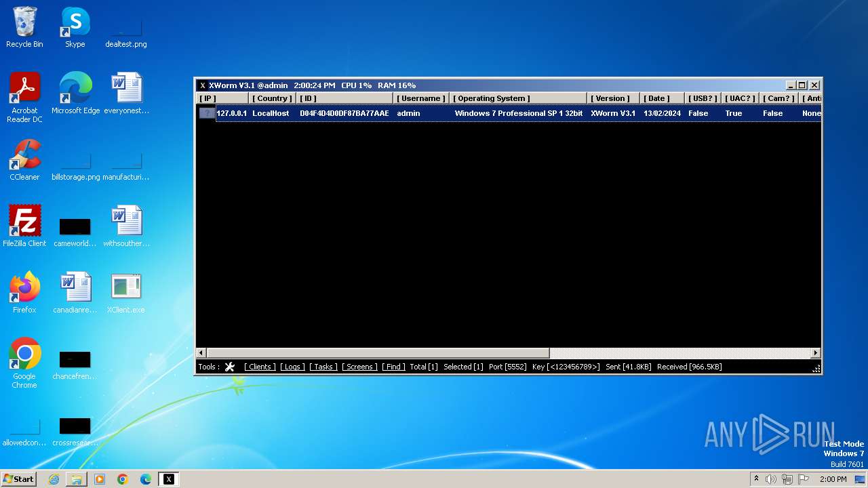Click the volume icon in system tray
Image resolution: width=868 pixels, height=488 pixels.
[771, 479]
